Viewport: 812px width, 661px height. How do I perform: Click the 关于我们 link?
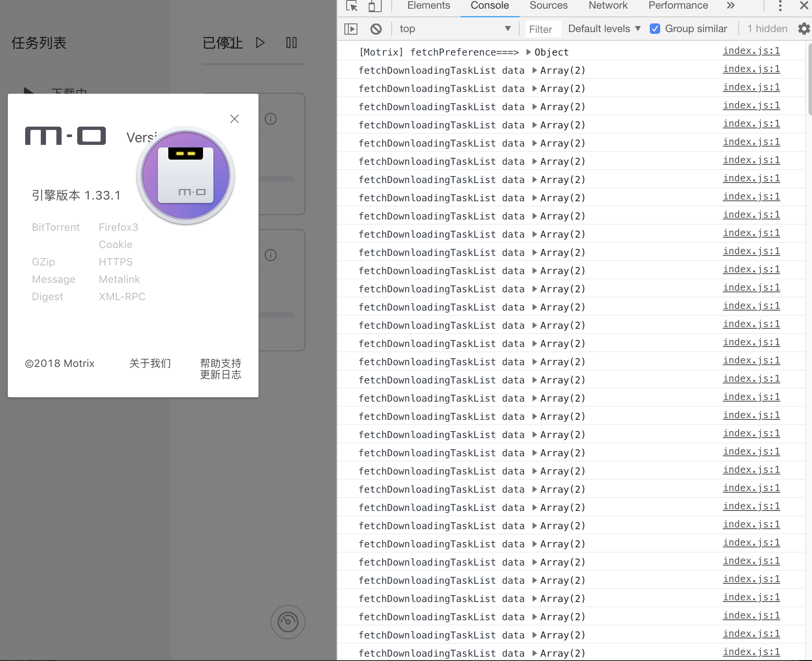point(150,363)
